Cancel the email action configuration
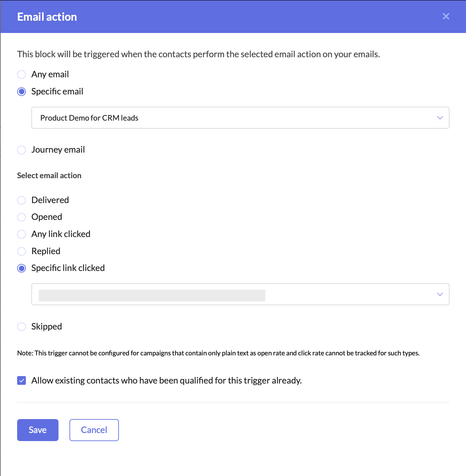This screenshot has height=476, width=466. (94, 430)
